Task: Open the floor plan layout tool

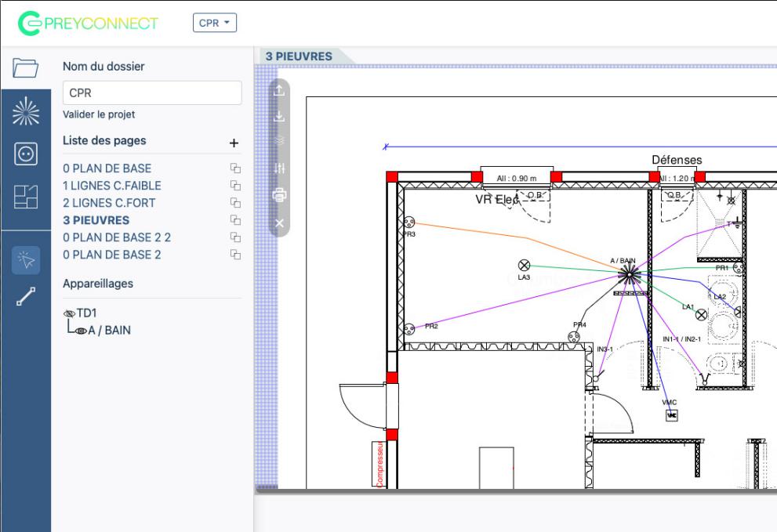Action: click(x=26, y=197)
